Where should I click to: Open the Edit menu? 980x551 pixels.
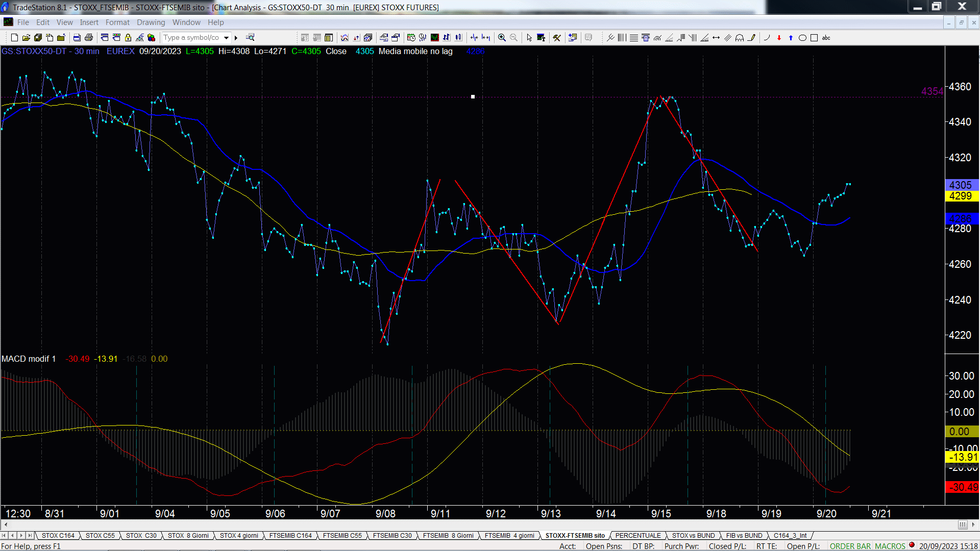pyautogui.click(x=43, y=22)
